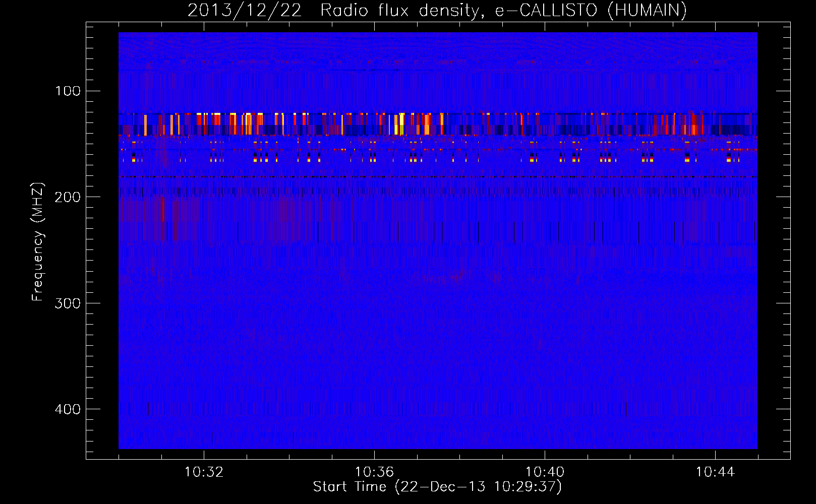Click the 10:44 time tick label
Screen dimensions: 816x504
click(x=715, y=472)
